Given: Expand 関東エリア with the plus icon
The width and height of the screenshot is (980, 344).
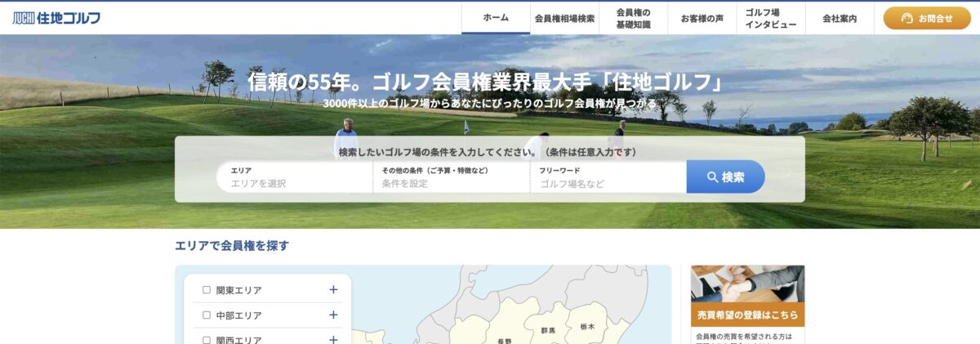Looking at the screenshot, I should click(333, 290).
